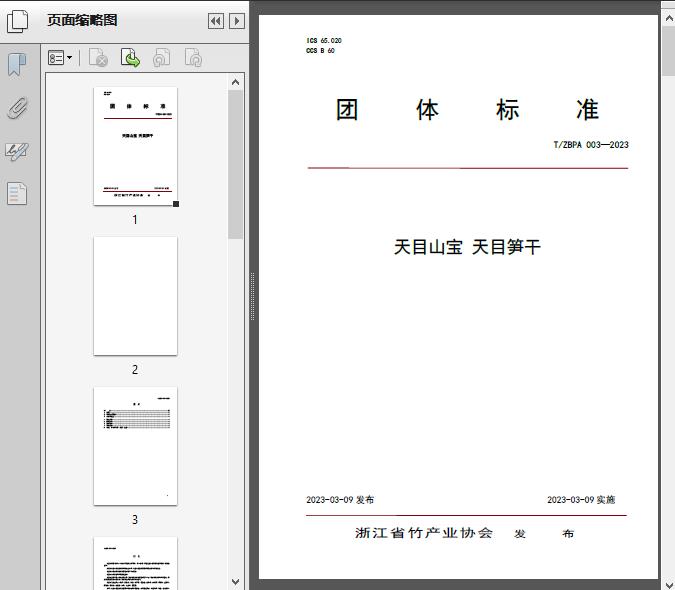The height and width of the screenshot is (590, 675).
Task: Click the delete pages icon
Action: click(98, 59)
